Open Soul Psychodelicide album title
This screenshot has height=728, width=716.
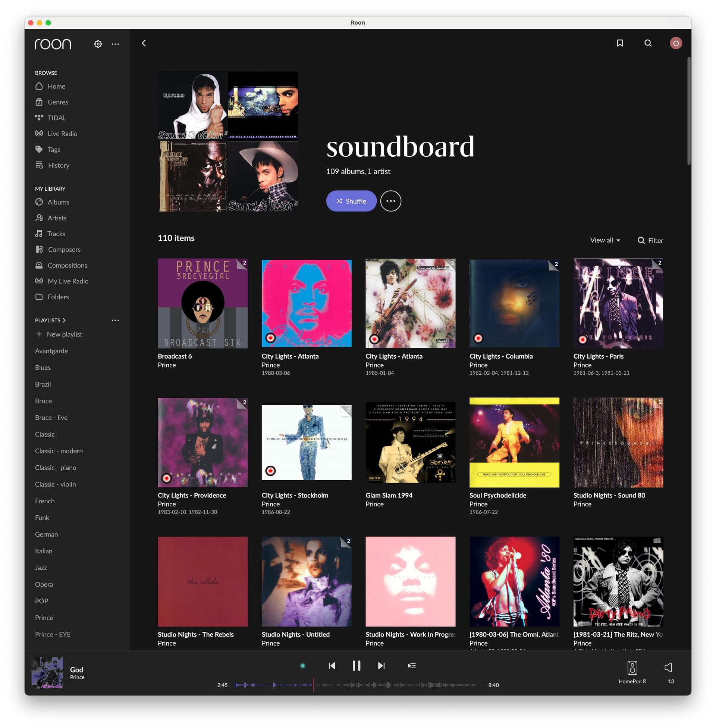pos(497,496)
